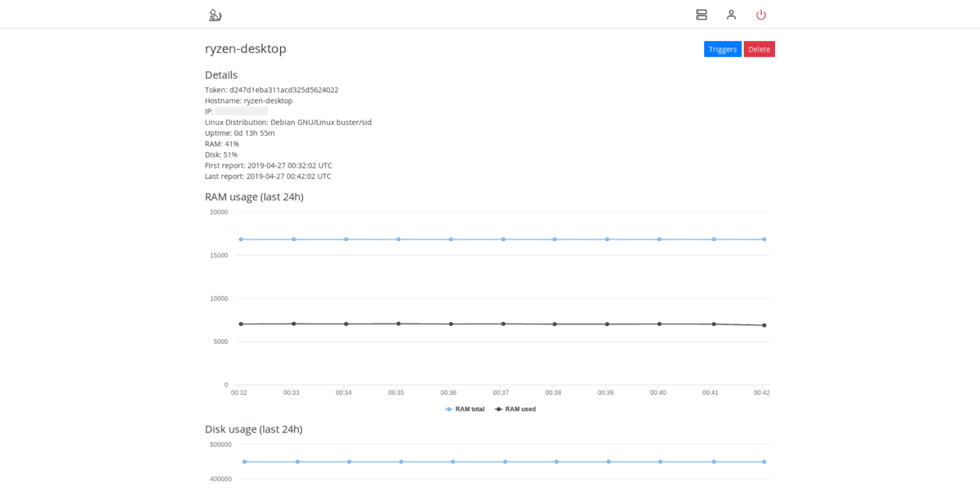The image size is (980, 492).
Task: Click the redacted IP address field
Action: pos(241,111)
